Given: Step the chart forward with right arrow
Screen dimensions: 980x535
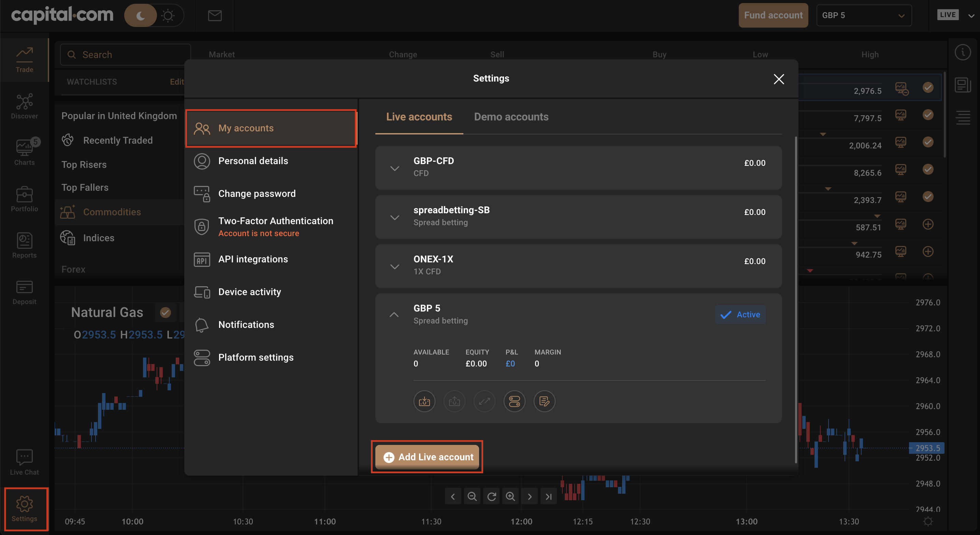Looking at the screenshot, I should 530,496.
